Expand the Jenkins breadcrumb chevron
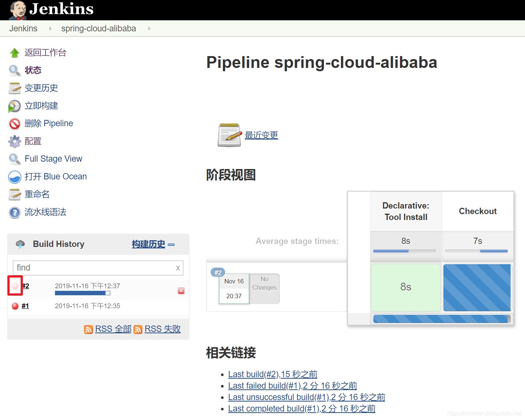This screenshot has height=420, width=525. (x=50, y=28)
